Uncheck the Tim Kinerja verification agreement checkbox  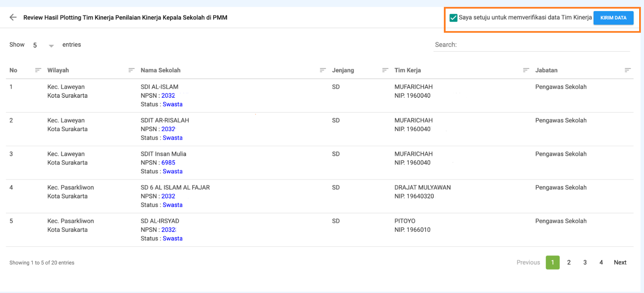(x=453, y=18)
